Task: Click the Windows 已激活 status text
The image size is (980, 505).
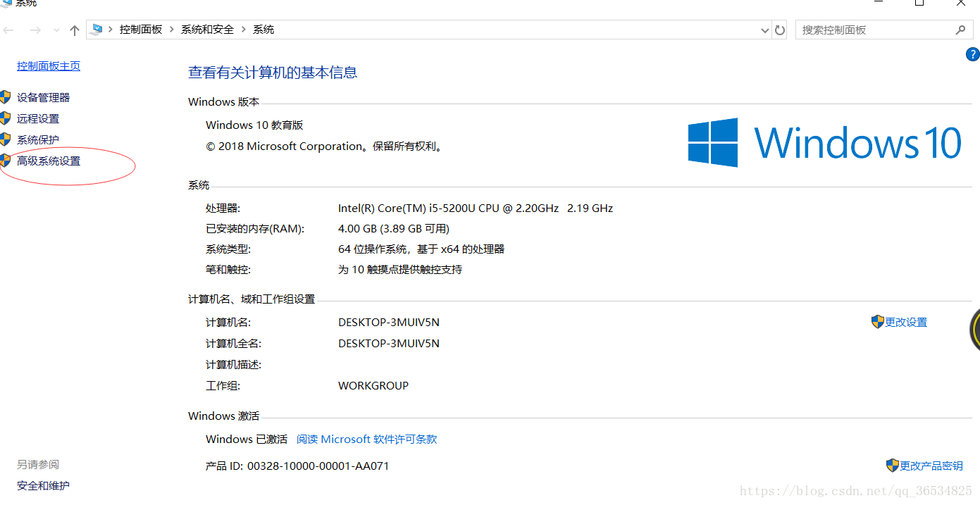Action: point(247,439)
